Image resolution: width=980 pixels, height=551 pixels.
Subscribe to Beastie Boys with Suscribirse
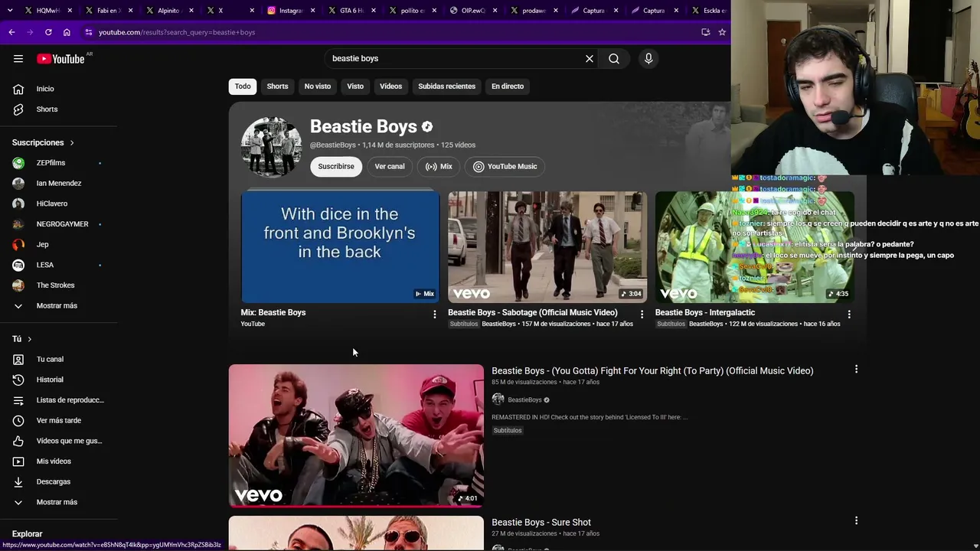(336, 167)
